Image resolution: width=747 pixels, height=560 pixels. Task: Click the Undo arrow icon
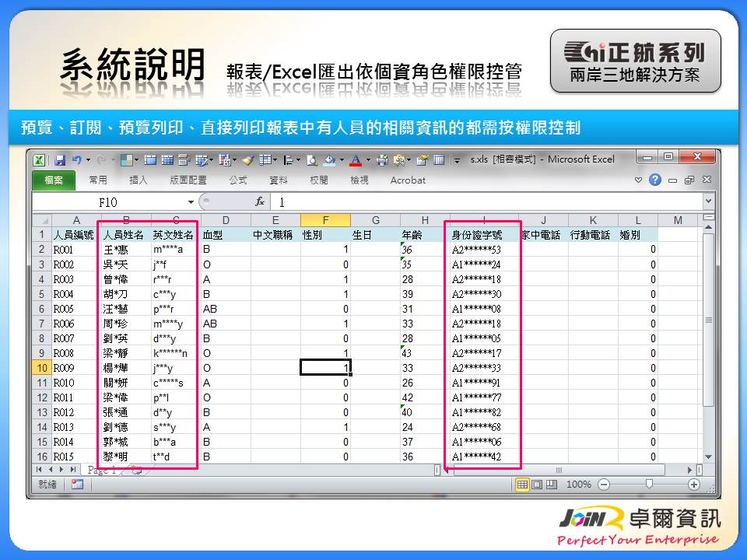click(76, 160)
